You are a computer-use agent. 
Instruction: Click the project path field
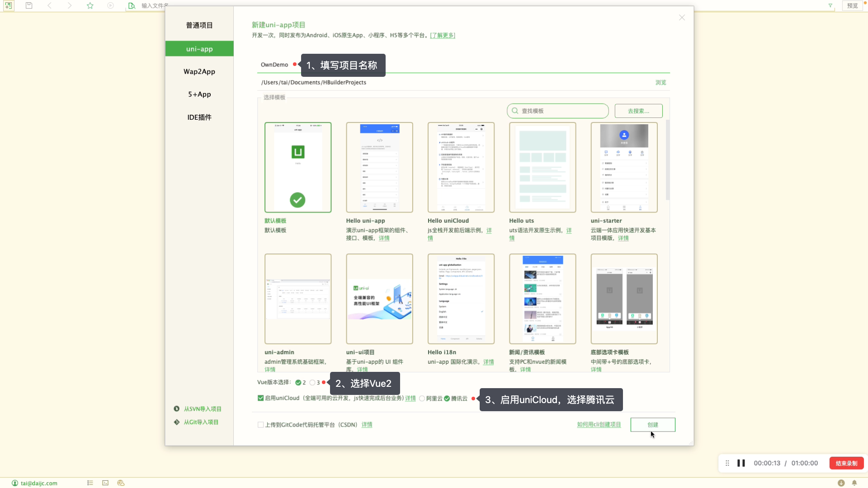[454, 82]
